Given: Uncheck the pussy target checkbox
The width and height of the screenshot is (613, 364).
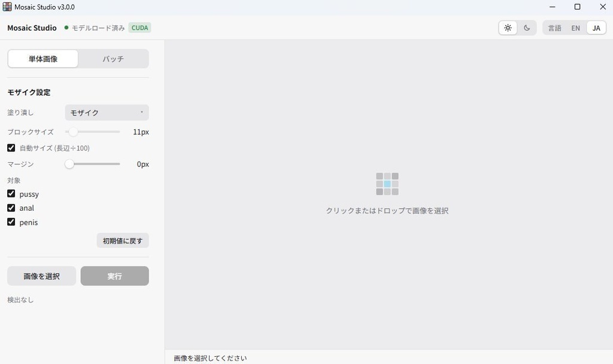Looking at the screenshot, I should click(x=11, y=193).
